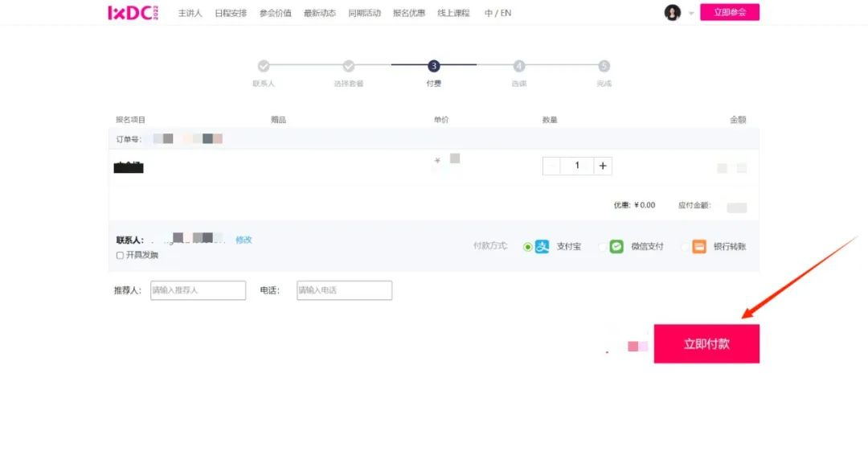Screen dimensions: 868x456
Task: Click the 推荐人 input field
Action: (x=198, y=290)
